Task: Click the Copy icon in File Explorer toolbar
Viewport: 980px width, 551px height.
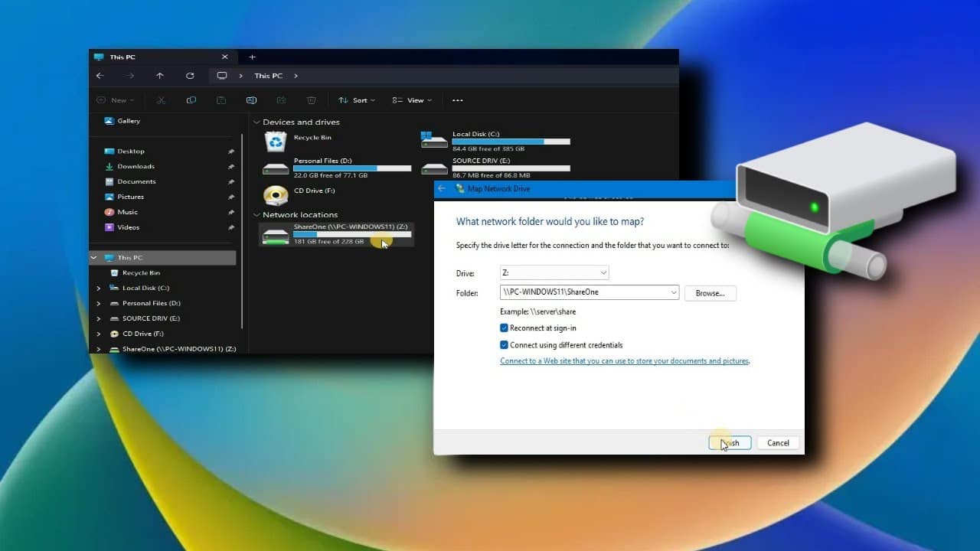Action: pos(191,100)
